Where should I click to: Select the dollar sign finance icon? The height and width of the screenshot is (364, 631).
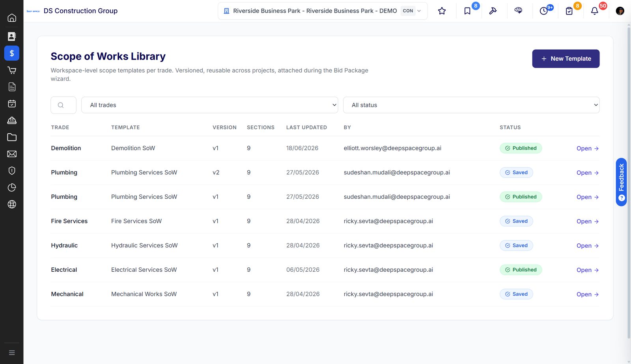click(12, 53)
